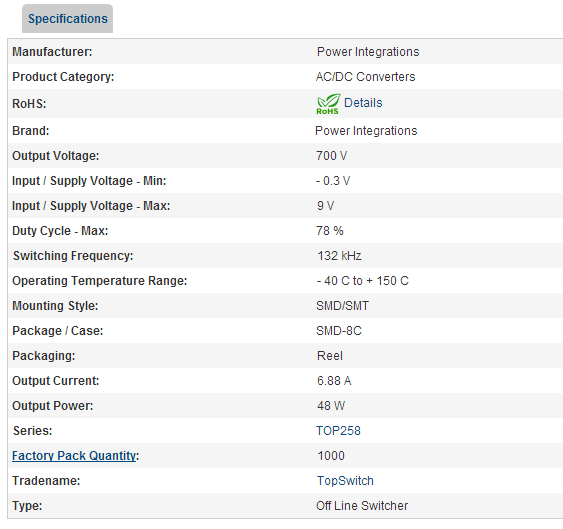Click the 'Switching Frequency:' label
This screenshot has height=529, width=563.
(x=73, y=256)
